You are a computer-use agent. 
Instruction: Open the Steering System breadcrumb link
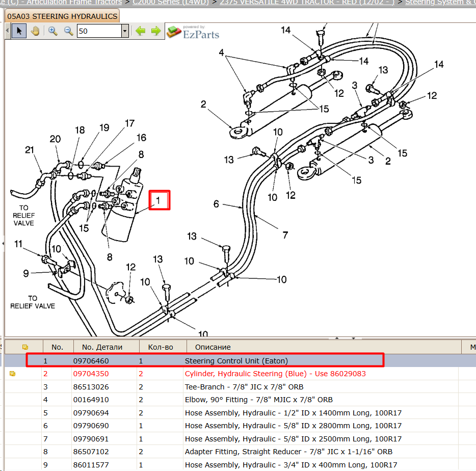(x=440, y=3)
